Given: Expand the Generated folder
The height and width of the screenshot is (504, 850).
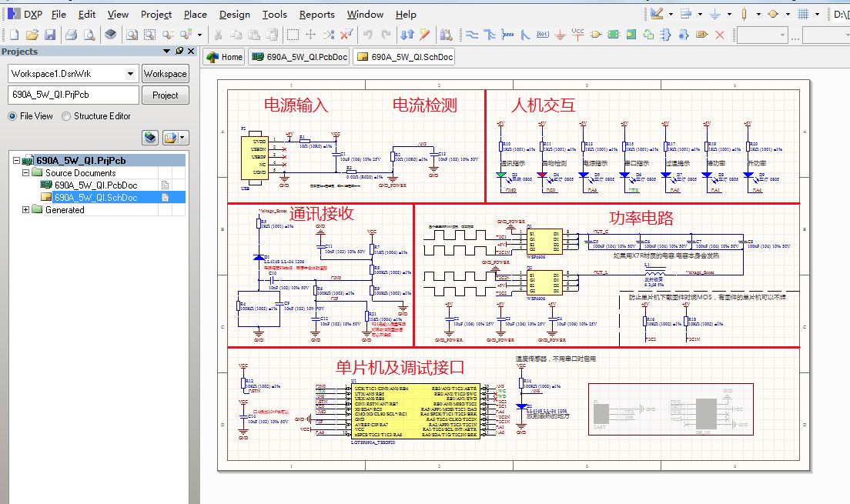Looking at the screenshot, I should [x=25, y=210].
